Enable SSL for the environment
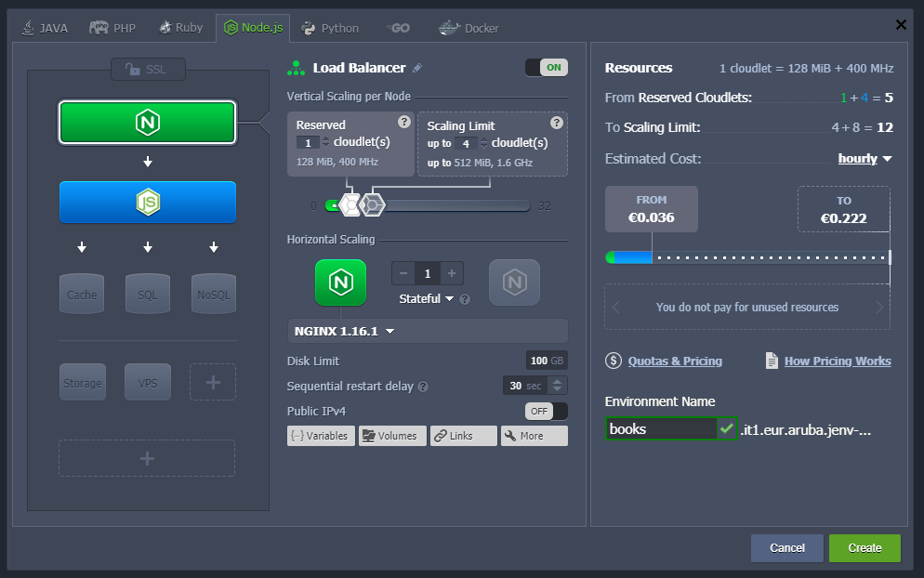The height and width of the screenshot is (578, 924). tap(147, 69)
